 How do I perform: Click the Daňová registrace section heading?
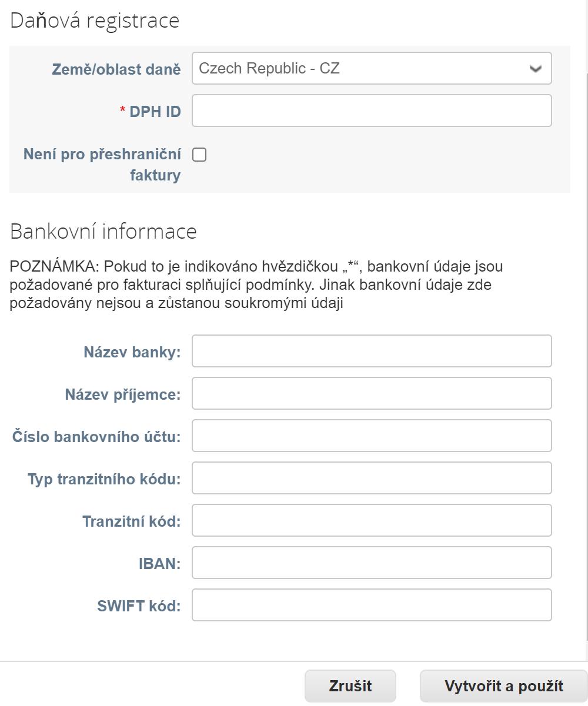coord(95,21)
